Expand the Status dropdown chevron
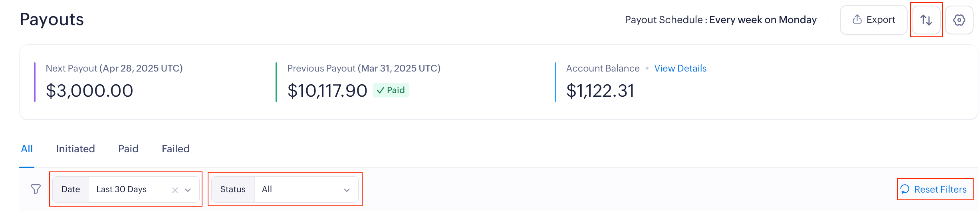The height and width of the screenshot is (211, 980). click(x=347, y=190)
